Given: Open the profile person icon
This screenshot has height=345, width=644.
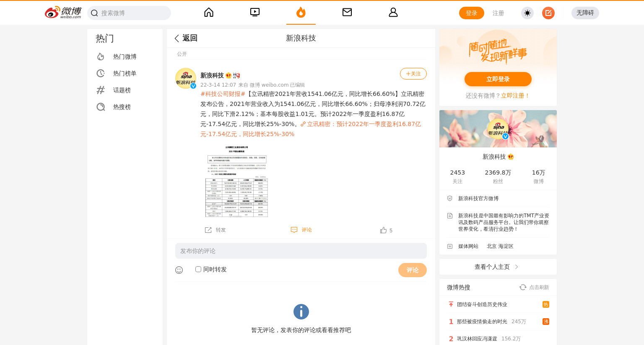Looking at the screenshot, I should 393,13.
